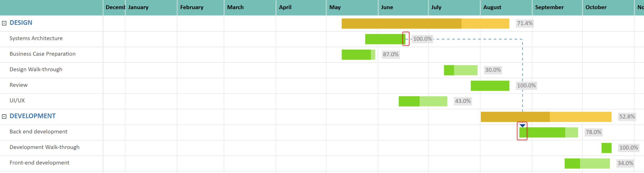
Task: Click the 30.0% Design Walk-through label
Action: coord(493,70)
